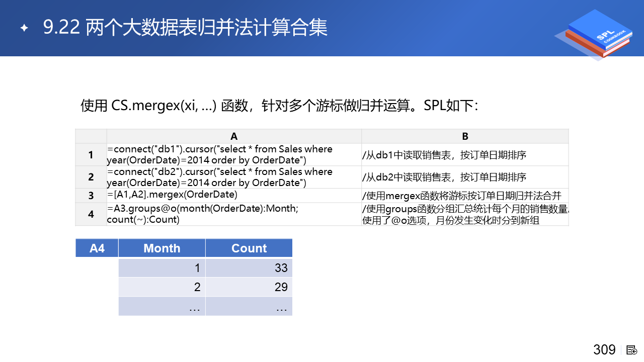644x362 pixels.
Task: Select the comment "/从db1中读取销售表，按订单日期排序"
Action: pyautogui.click(x=465, y=155)
